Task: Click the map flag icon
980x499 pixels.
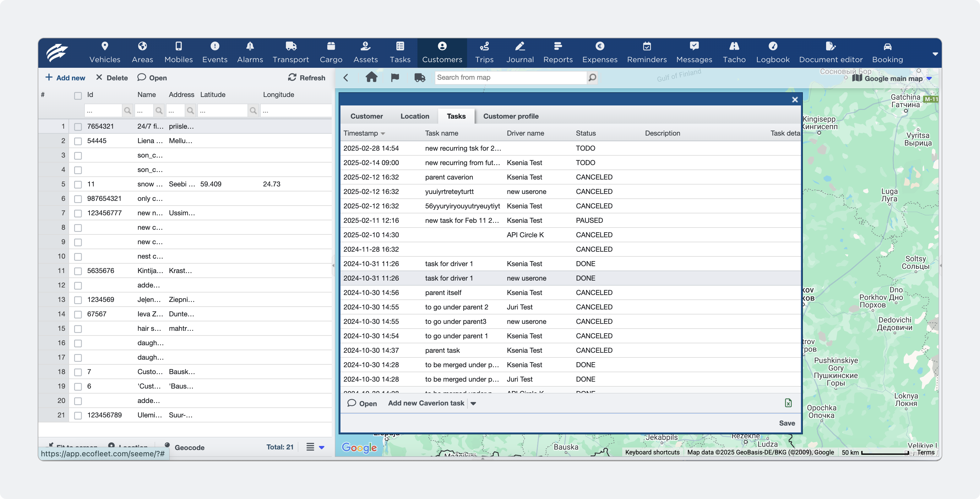Action: pos(395,78)
